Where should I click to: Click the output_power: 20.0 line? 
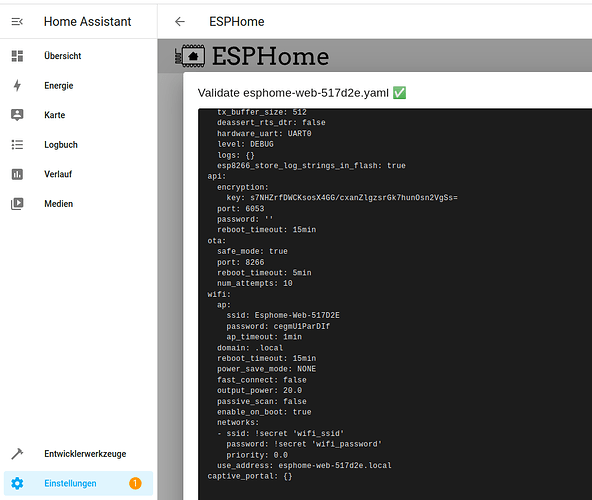pyautogui.click(x=259, y=390)
